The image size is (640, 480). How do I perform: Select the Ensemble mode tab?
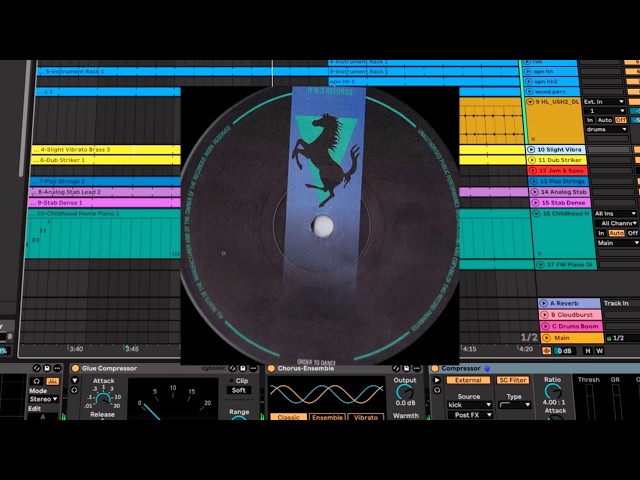tap(327, 417)
